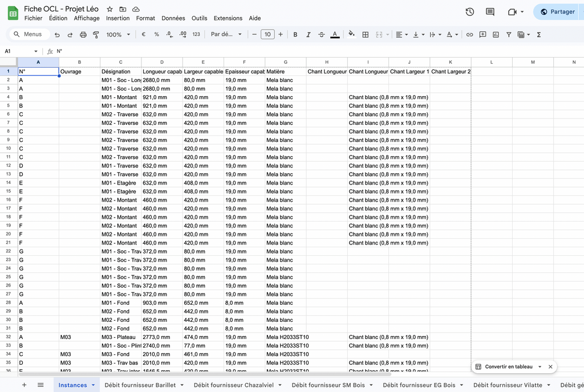Expand the Instances sheet tab arrow
The image size is (584, 392).
click(x=93, y=385)
